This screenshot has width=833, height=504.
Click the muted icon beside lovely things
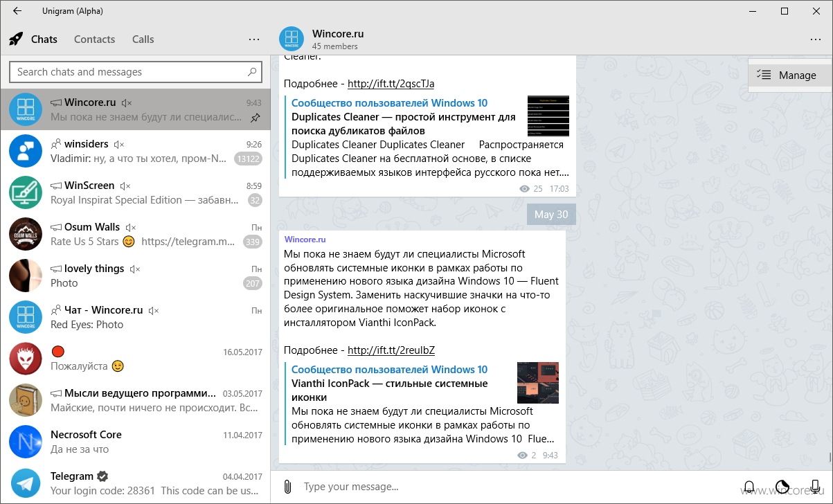tap(135, 269)
